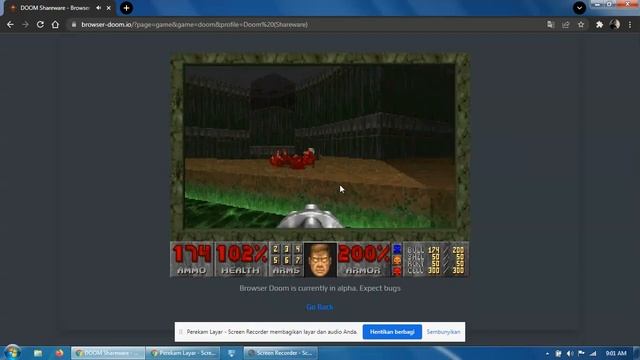Click the CELL ammo row showing 300
The image size is (640, 360).
(x=436, y=271)
